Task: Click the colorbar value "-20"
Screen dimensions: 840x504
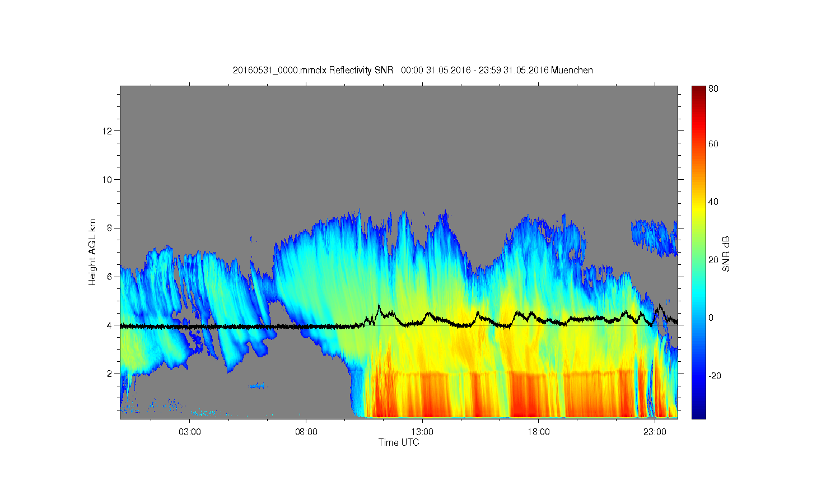Action: (715, 376)
